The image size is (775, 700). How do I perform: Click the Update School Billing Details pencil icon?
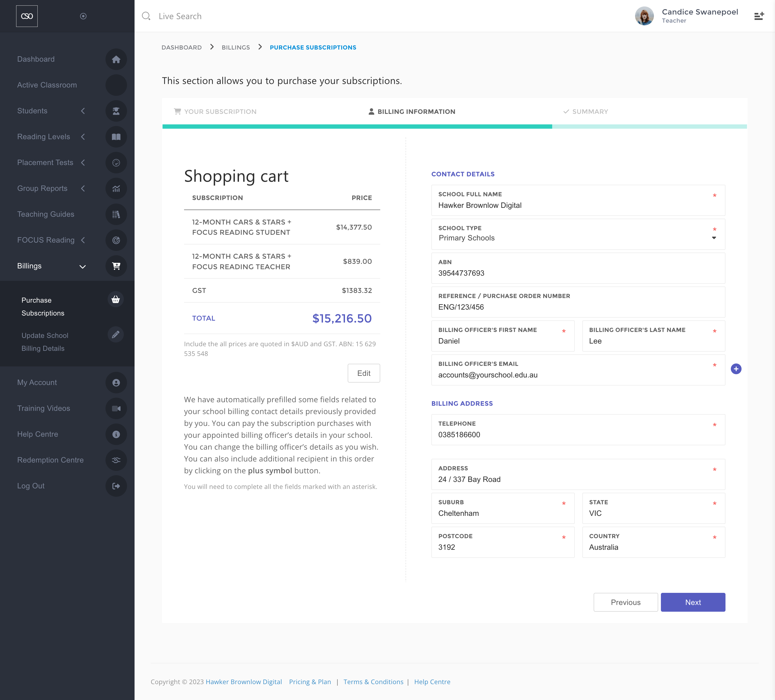115,335
